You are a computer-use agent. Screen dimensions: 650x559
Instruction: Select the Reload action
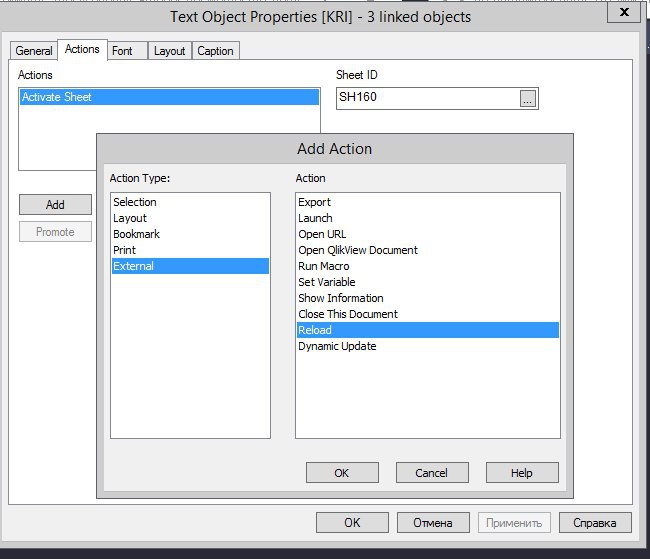428,330
